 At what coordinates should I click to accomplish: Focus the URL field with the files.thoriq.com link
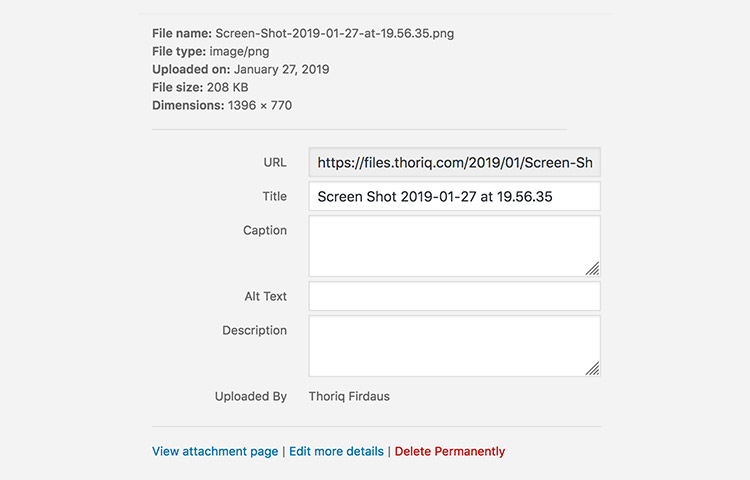454,163
